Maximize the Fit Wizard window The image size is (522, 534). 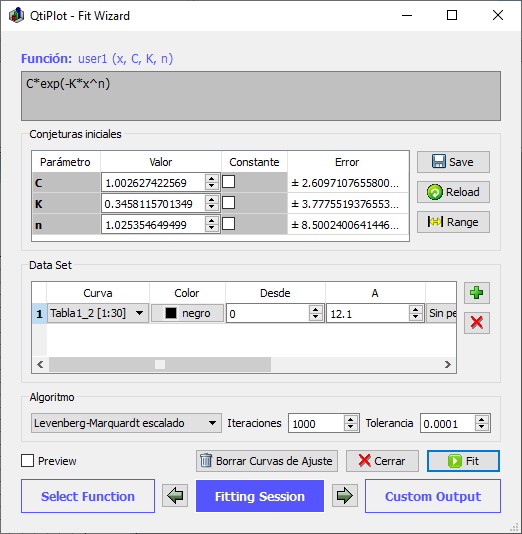click(452, 15)
